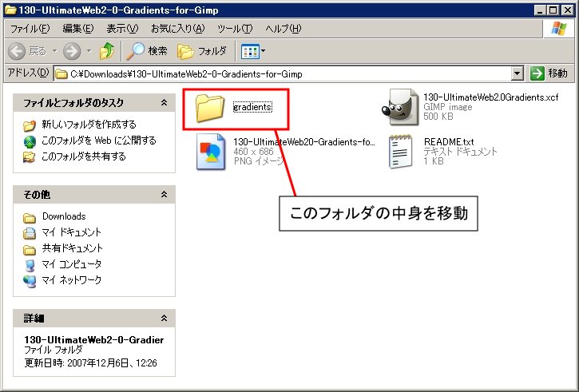This screenshot has height=392, width=579.
Task: Collapse the その他 panel
Action: [x=164, y=194]
